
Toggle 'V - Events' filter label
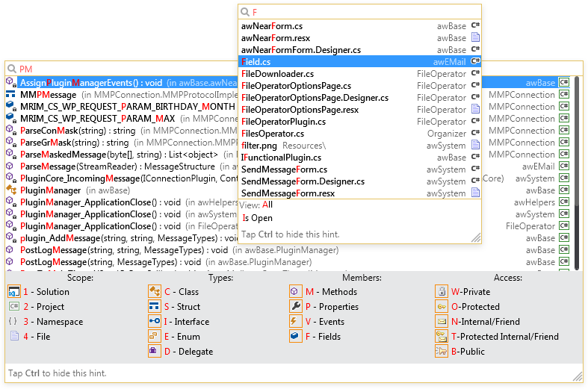point(325,322)
